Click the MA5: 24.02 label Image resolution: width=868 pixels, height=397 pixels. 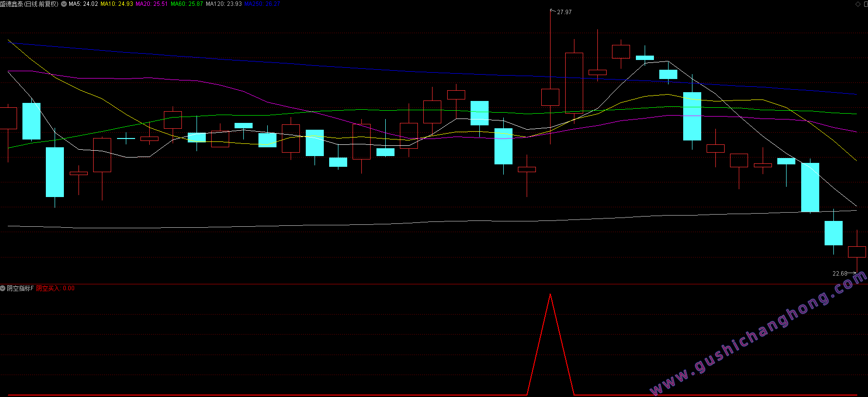tap(83, 4)
